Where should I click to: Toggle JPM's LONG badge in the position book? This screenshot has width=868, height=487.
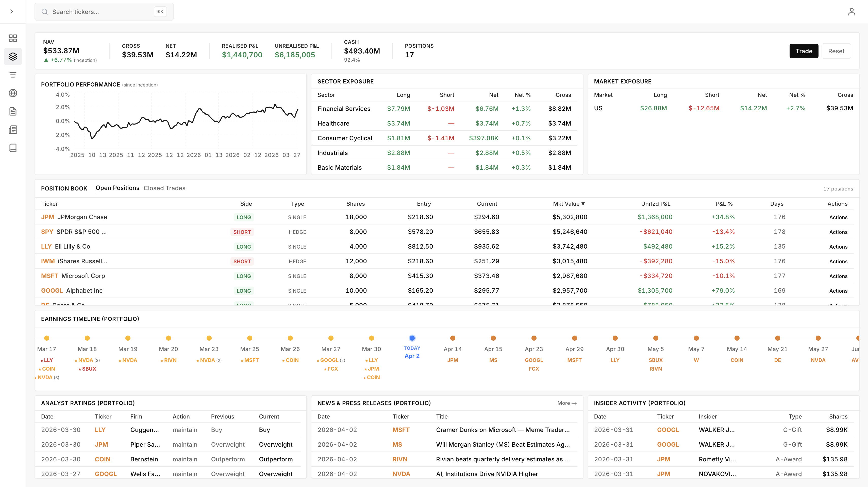coord(244,217)
